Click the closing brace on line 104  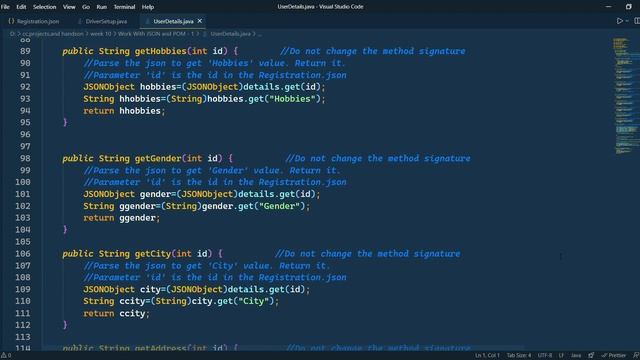(x=65, y=230)
